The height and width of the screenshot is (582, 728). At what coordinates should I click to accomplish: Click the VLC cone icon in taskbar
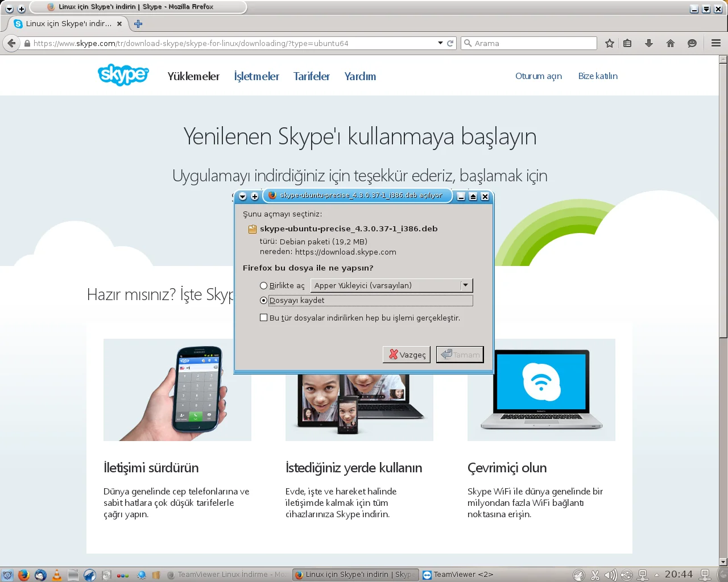(57, 575)
